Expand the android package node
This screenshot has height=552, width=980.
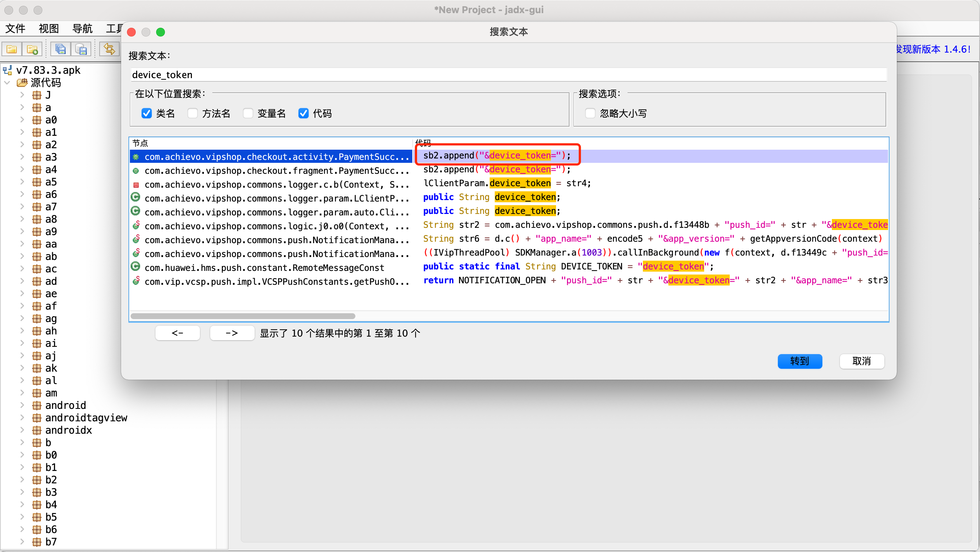(22, 406)
